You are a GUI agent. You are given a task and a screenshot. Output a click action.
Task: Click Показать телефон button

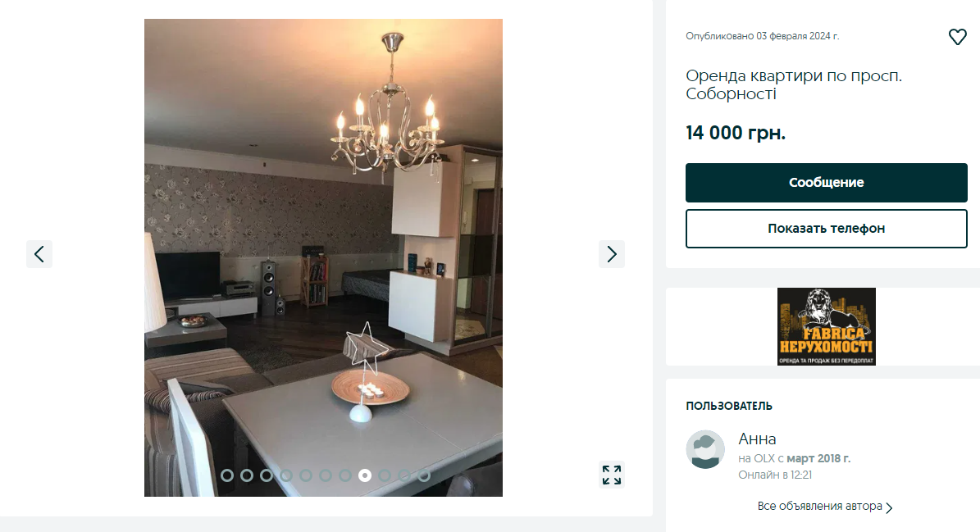(x=827, y=229)
